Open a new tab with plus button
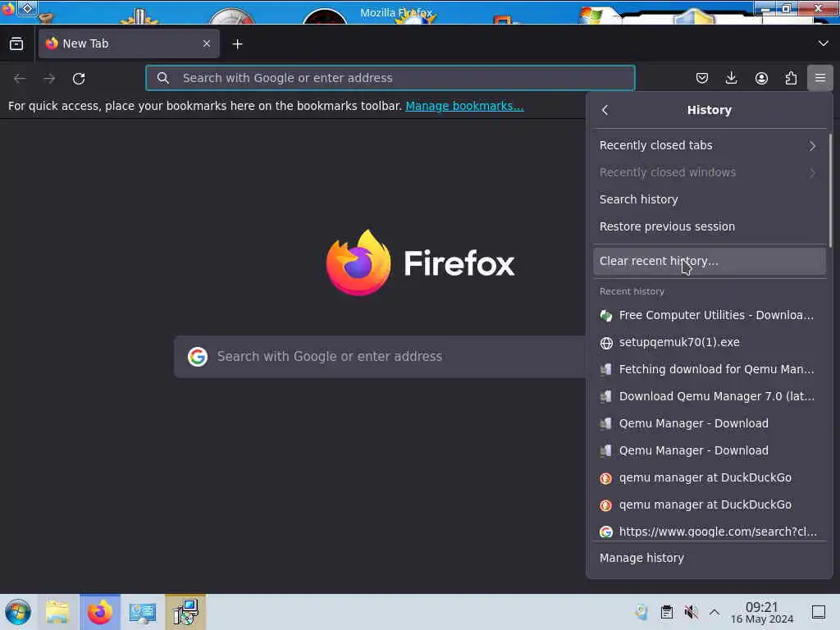The image size is (840, 630). click(x=237, y=44)
